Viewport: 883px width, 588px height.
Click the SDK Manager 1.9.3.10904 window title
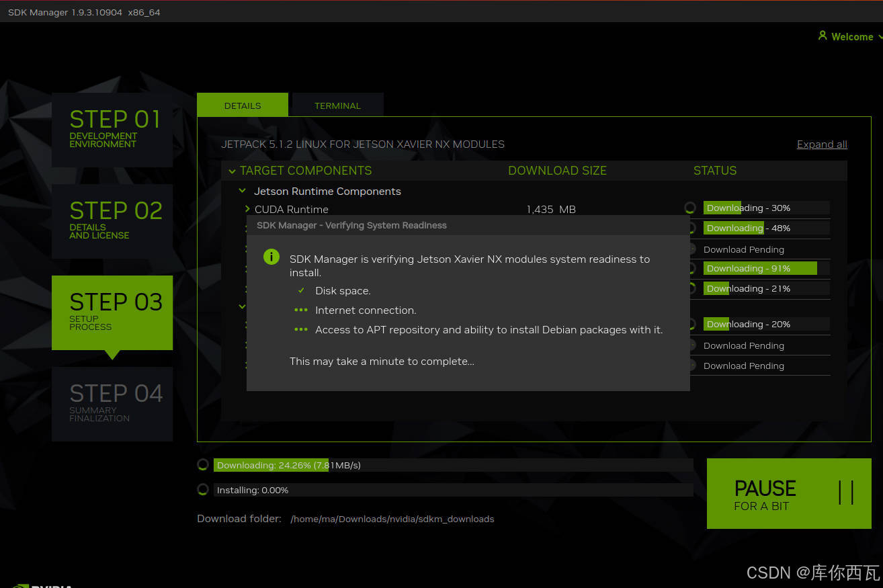point(84,12)
